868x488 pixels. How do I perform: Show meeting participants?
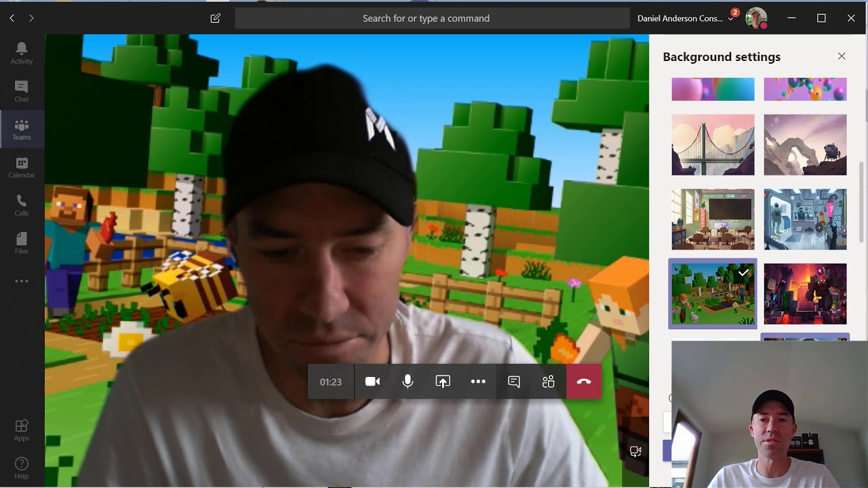click(x=549, y=382)
